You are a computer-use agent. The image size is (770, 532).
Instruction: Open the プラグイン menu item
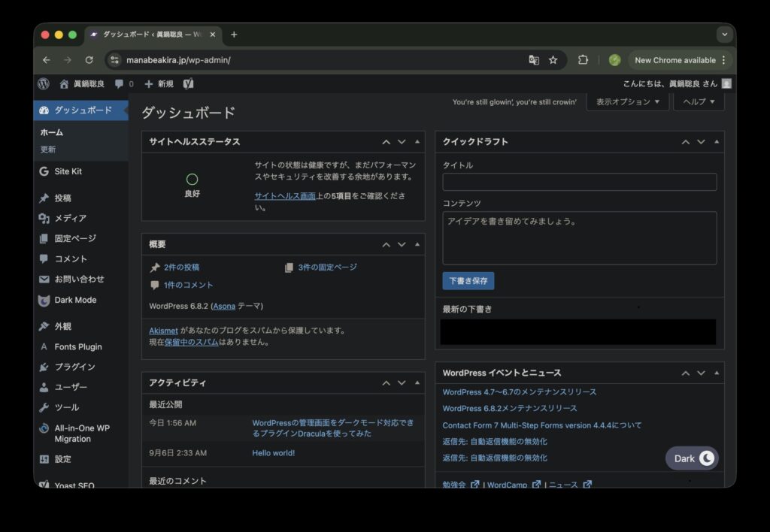pyautogui.click(x=74, y=367)
